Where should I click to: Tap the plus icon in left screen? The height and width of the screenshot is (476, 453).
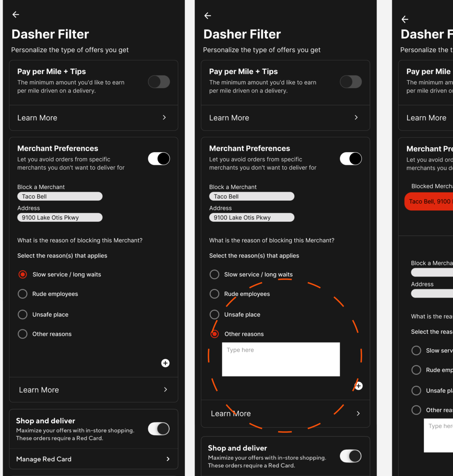point(165,363)
